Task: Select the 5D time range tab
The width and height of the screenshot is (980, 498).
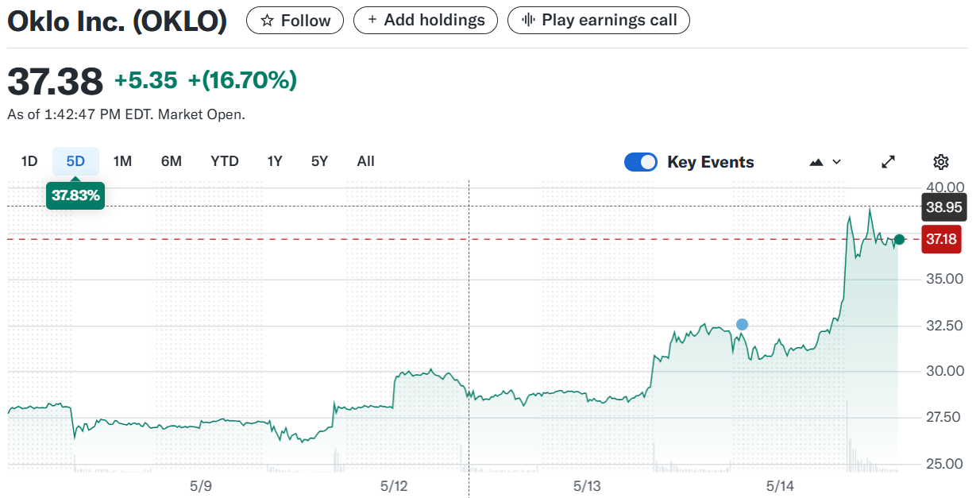Action: (x=75, y=161)
